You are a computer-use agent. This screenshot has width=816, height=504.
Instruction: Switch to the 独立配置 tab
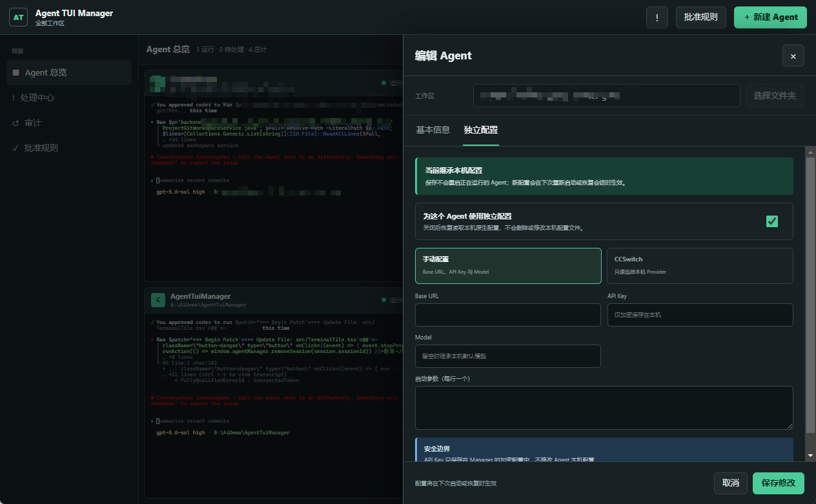(x=481, y=130)
